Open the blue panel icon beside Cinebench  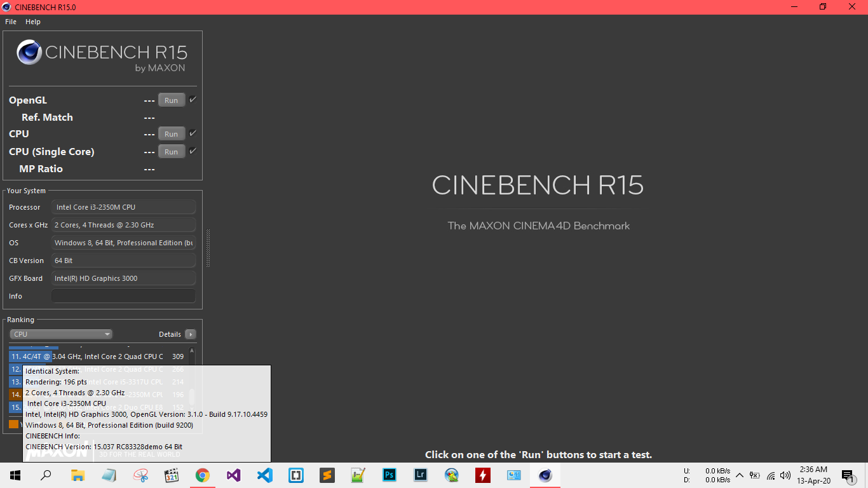pyautogui.click(x=514, y=475)
